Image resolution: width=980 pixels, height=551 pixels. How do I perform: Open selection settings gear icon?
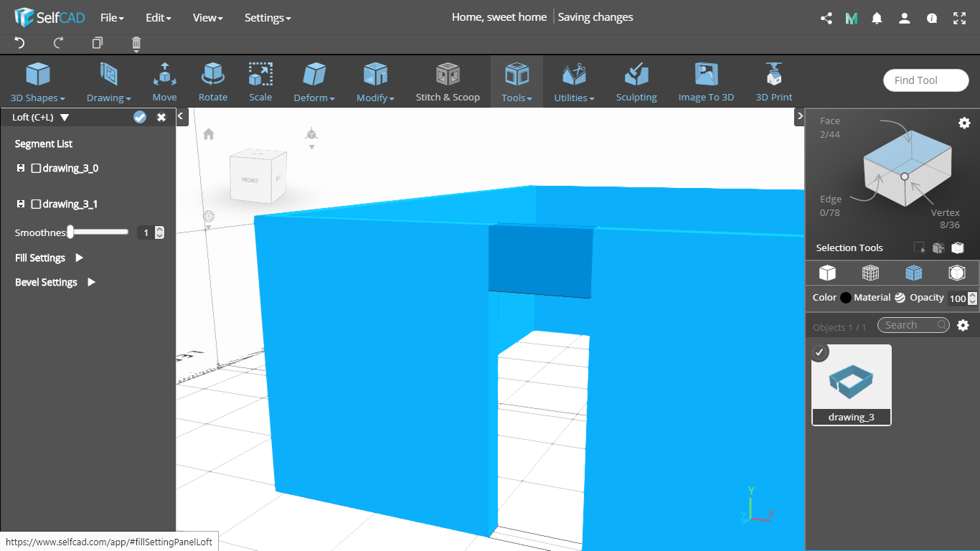[x=964, y=123]
